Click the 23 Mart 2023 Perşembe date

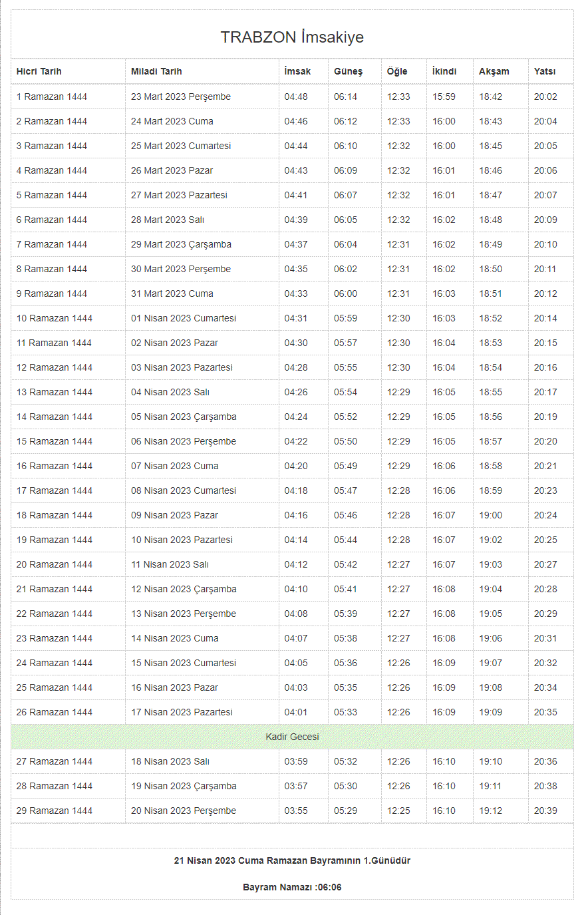pyautogui.click(x=181, y=96)
